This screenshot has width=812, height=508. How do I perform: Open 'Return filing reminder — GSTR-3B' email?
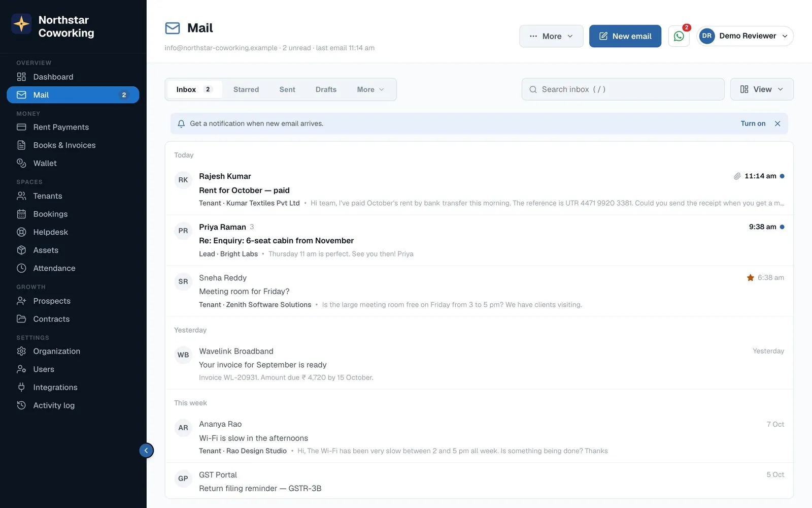point(479,481)
